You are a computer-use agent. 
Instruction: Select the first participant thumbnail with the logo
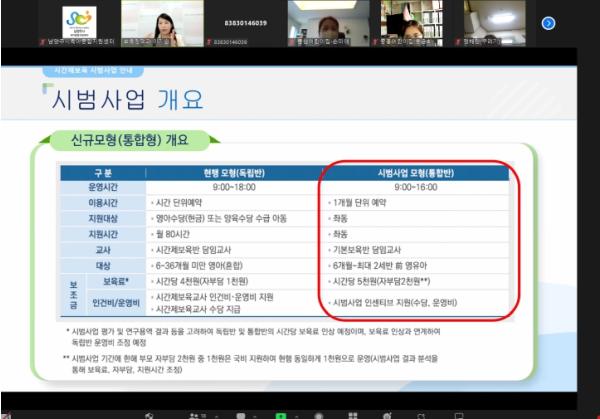(x=74, y=22)
